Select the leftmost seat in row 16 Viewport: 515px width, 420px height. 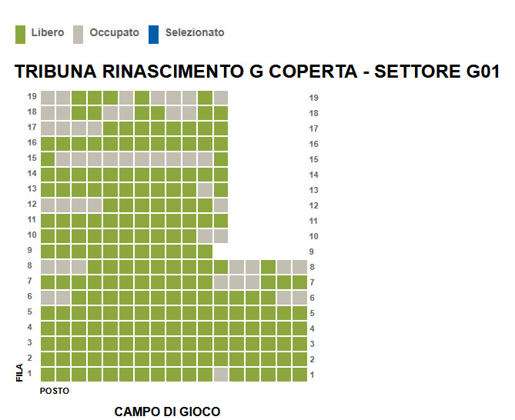click(x=48, y=144)
